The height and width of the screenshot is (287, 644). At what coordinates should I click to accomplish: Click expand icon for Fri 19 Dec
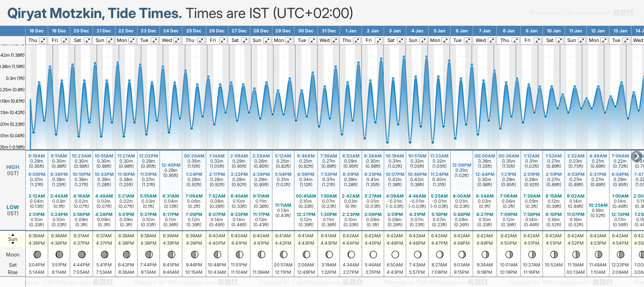(x=65, y=40)
